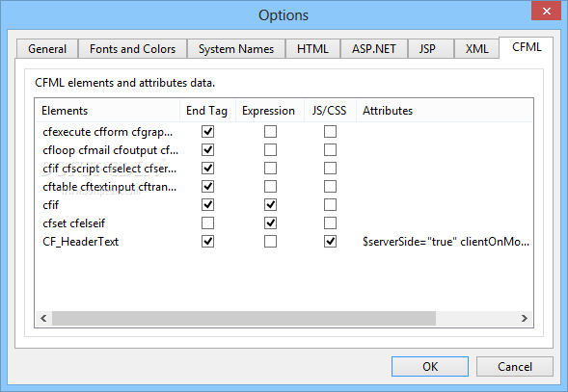Toggle JS/CSS checkbox for CF_HeaderText

pyautogui.click(x=330, y=242)
